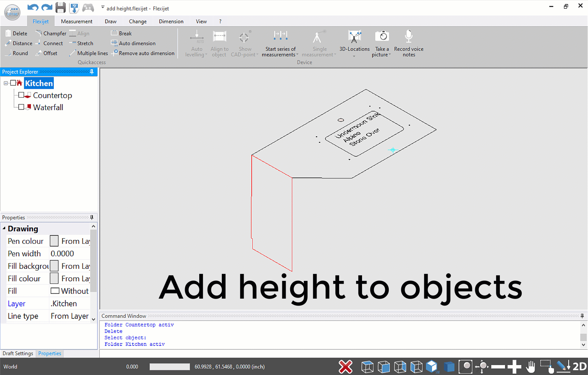The image size is (588, 375).
Task: Click Record voice notes
Action: click(409, 43)
